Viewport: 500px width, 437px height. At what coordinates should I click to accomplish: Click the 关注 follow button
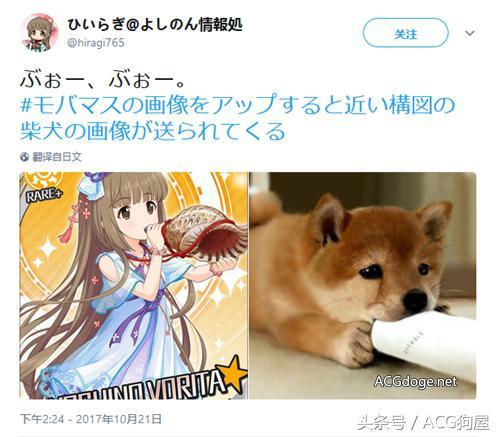[406, 33]
